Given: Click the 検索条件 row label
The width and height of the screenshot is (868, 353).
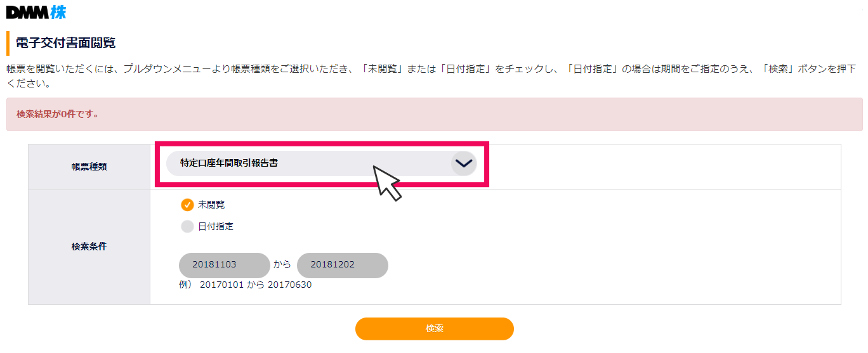Looking at the screenshot, I should click(x=89, y=247).
